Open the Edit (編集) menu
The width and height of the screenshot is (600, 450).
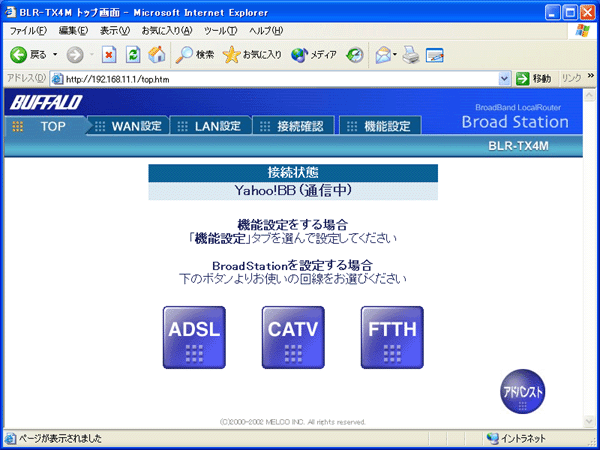(x=73, y=31)
